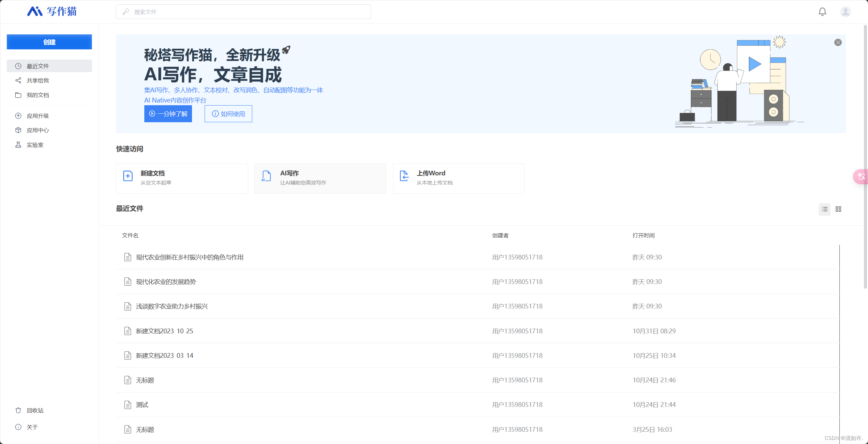868x444 pixels.
Task: Click the 上传Word upload icon
Action: tap(404, 176)
